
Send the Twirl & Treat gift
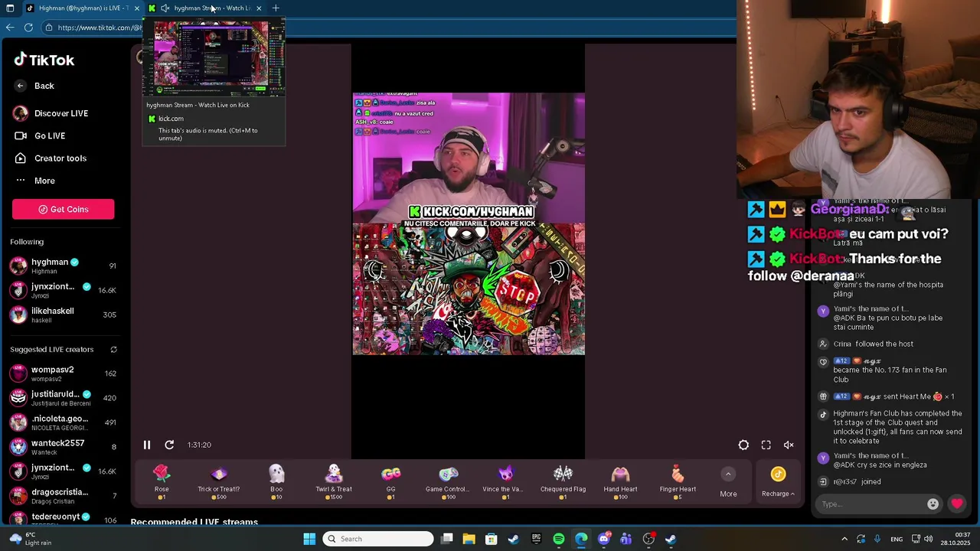(334, 482)
